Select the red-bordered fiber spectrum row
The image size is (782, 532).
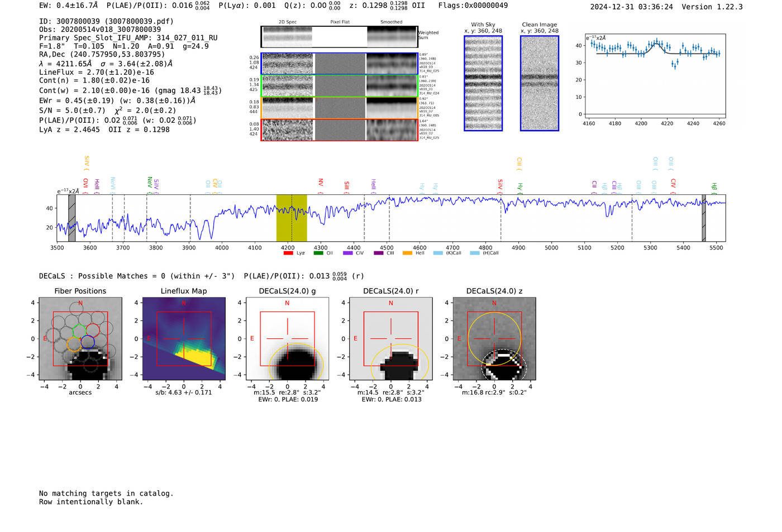(x=339, y=130)
